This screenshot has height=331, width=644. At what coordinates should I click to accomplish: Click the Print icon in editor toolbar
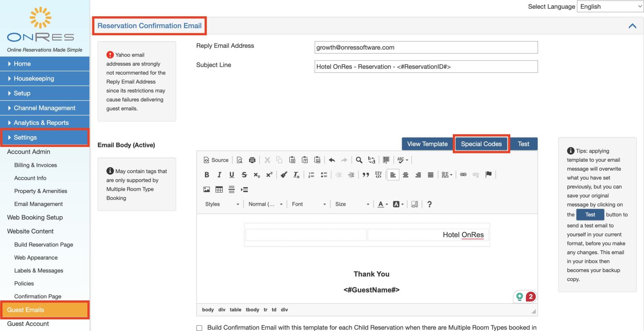click(x=252, y=160)
